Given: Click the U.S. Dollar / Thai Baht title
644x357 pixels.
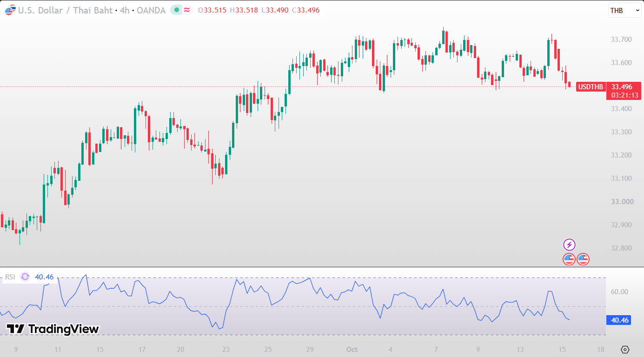Looking at the screenshot, I should pyautogui.click(x=66, y=10).
